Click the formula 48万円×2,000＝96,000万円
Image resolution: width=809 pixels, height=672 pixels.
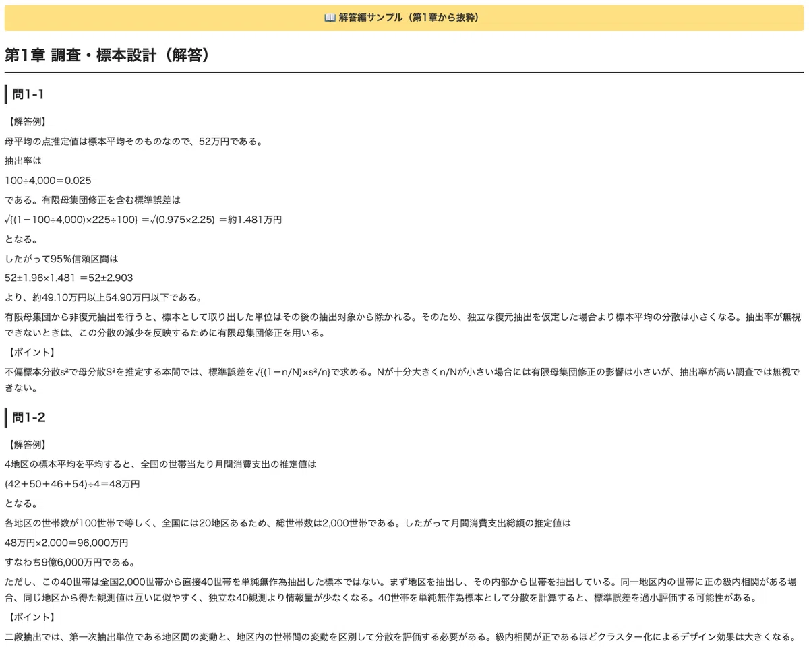(x=66, y=542)
